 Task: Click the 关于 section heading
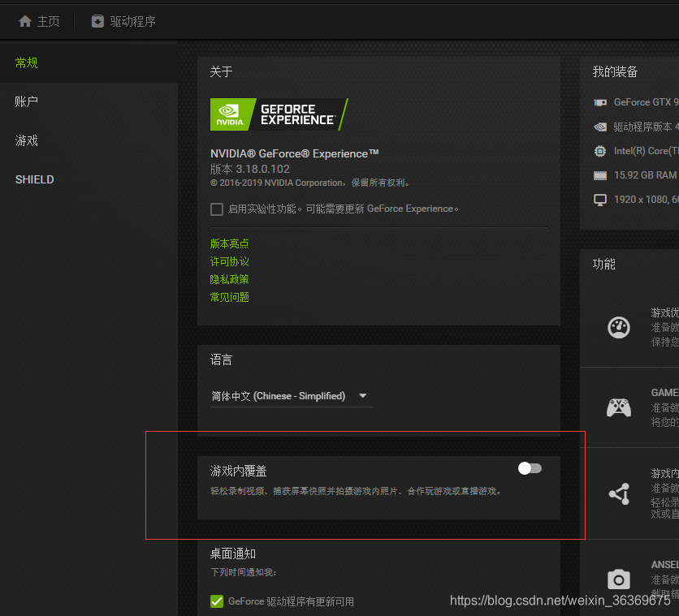221,71
